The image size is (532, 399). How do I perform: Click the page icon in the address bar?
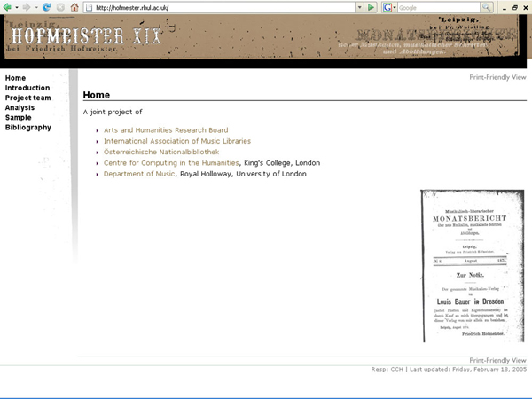point(89,7)
